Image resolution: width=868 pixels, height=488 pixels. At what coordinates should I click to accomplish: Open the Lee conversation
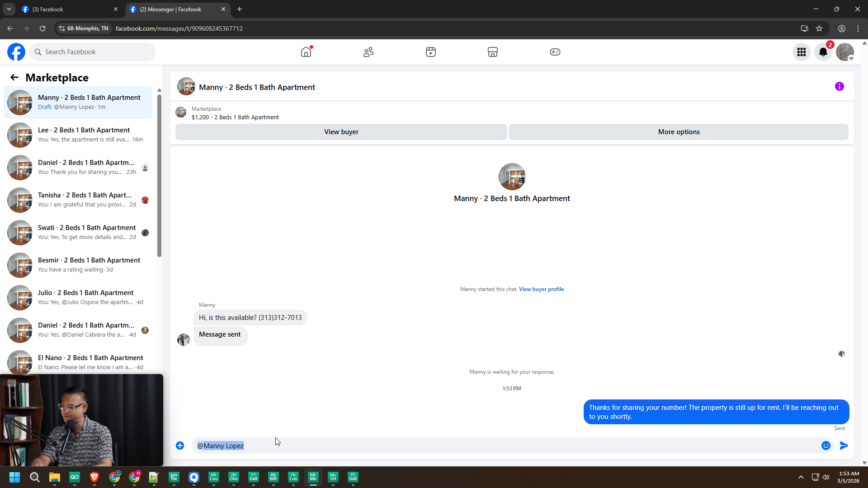coord(78,135)
